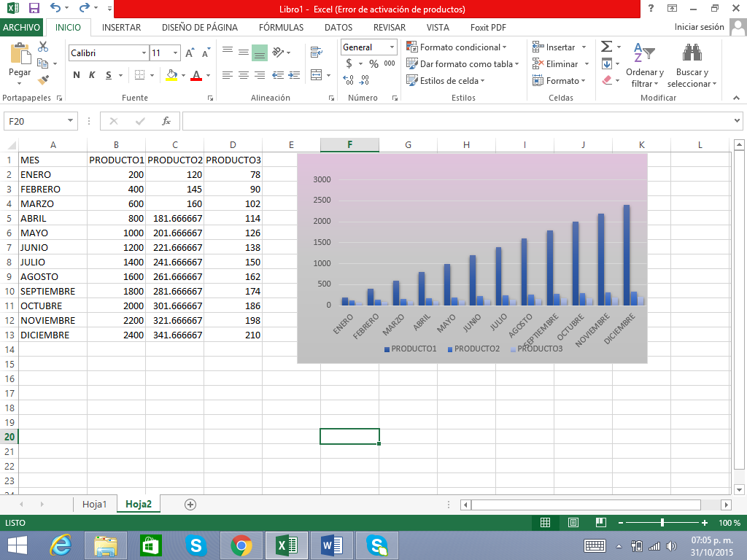Add a new sheet with the plus icon
This screenshot has height=560, width=747.
click(190, 504)
